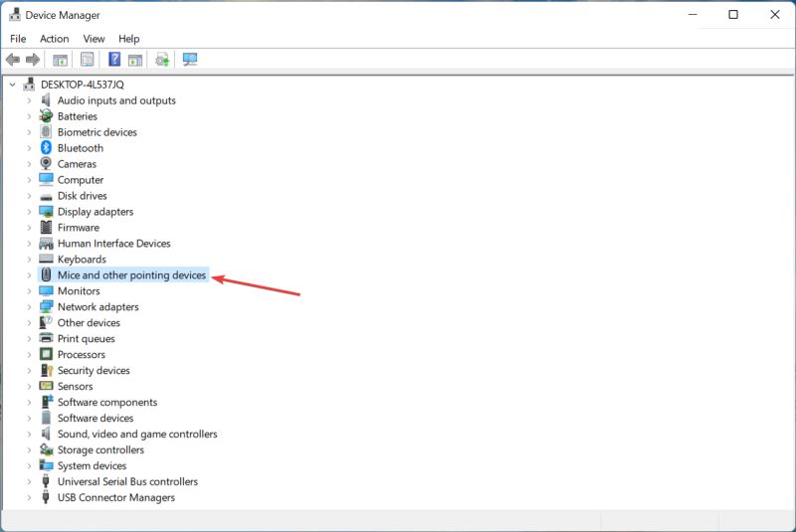This screenshot has width=796, height=532.
Task: Click the Properties sheet toolbar icon
Action: 88,60
